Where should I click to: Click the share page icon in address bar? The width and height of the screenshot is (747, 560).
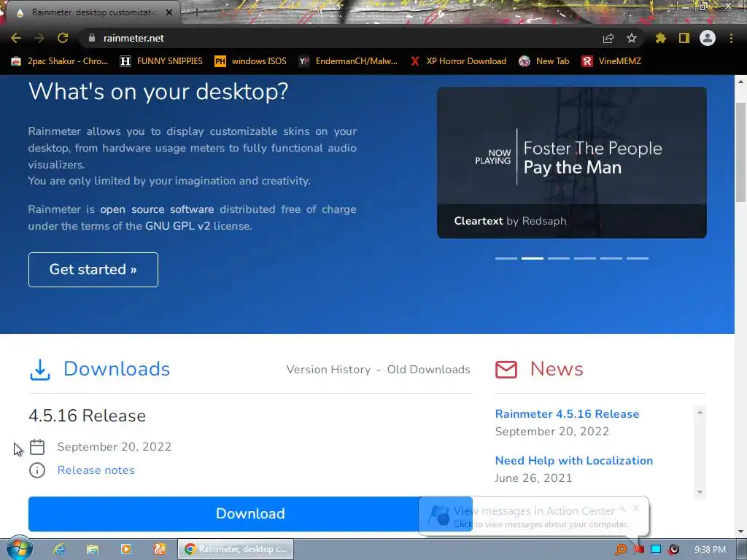(x=608, y=39)
